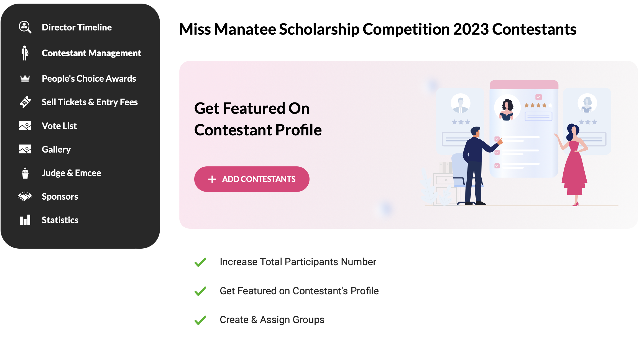This screenshot has height=340, width=644.
Task: Navigate to Judge & Emcee
Action: [x=71, y=173]
